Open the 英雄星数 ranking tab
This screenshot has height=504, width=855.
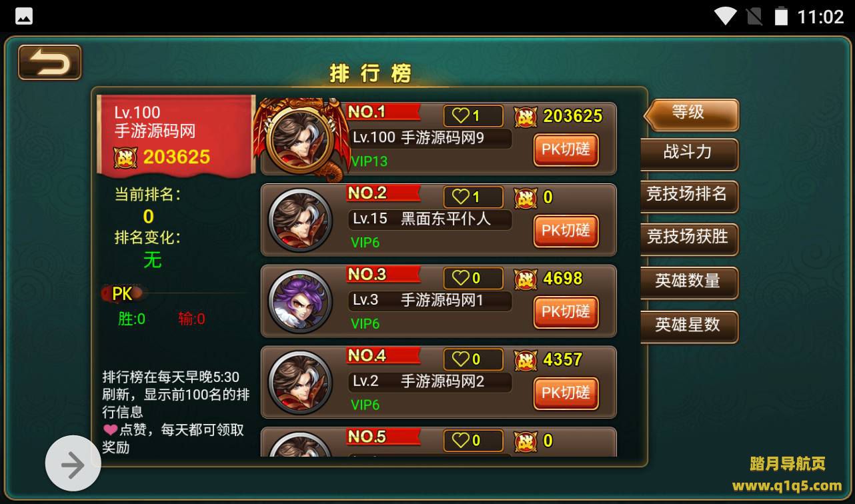click(x=689, y=327)
